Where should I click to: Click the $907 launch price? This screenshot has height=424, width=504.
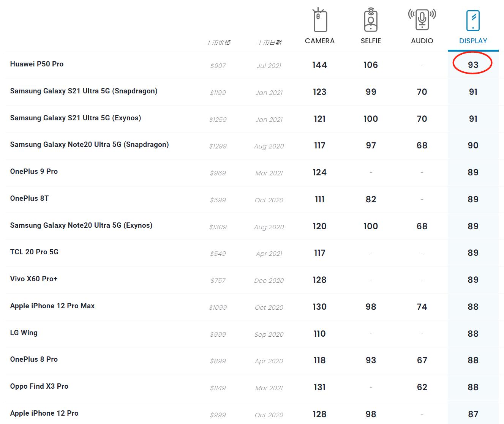pyautogui.click(x=218, y=66)
